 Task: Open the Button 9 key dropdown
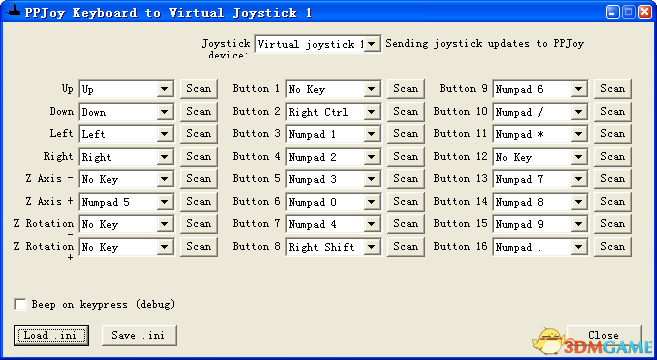click(540, 89)
